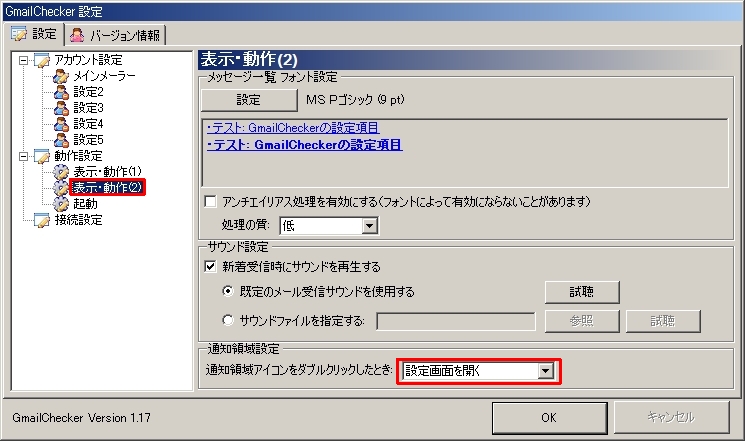Click the OK button

550,418
